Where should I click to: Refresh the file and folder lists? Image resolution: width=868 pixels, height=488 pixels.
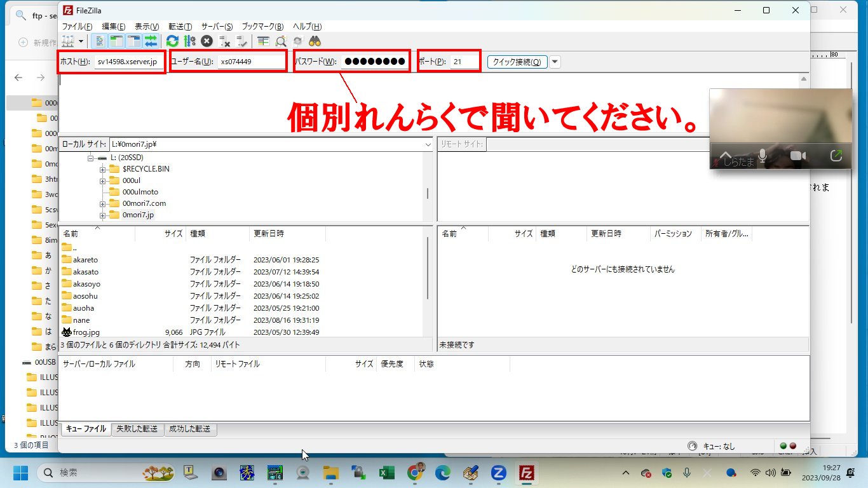coord(172,41)
